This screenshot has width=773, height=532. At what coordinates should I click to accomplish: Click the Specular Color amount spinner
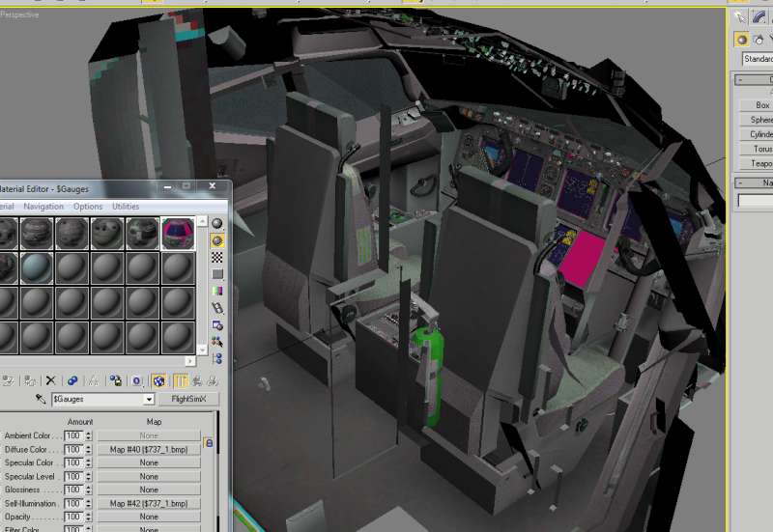click(x=88, y=463)
